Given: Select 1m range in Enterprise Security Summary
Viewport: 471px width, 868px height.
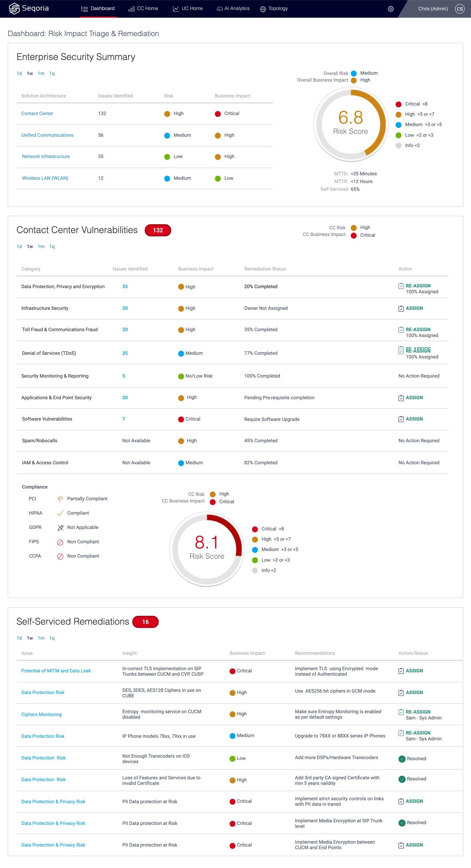Looking at the screenshot, I should (x=41, y=74).
